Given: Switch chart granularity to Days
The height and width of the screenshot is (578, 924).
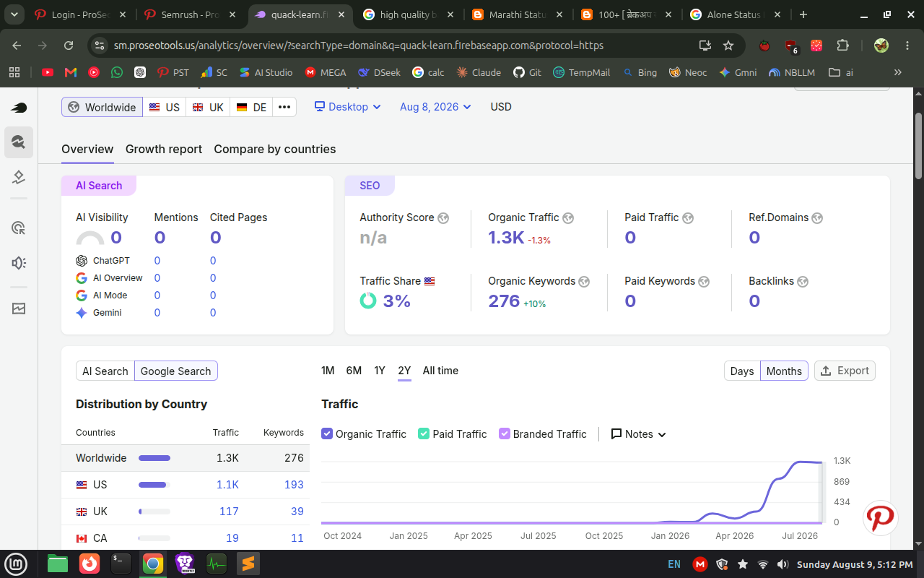Looking at the screenshot, I should (742, 371).
